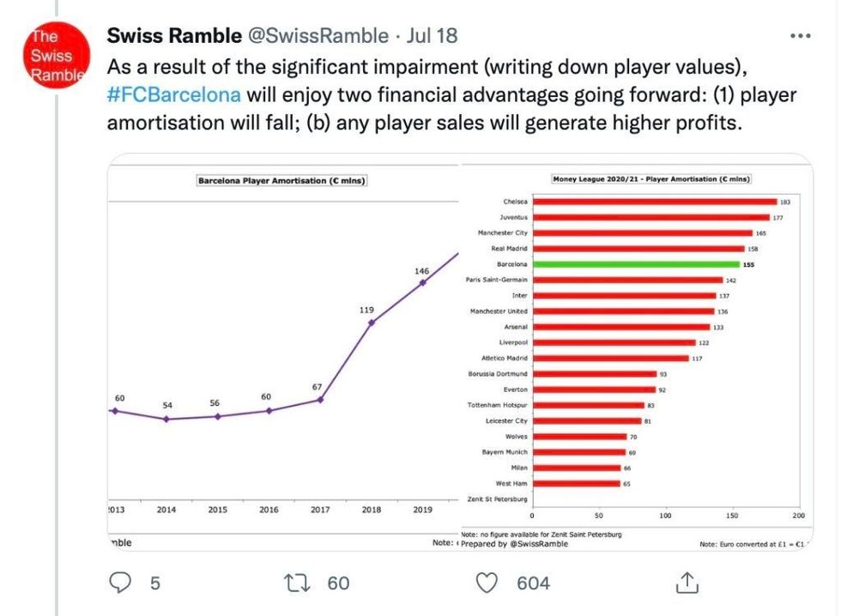Screen dimensions: 841x616
Task: Click the red Chelsea bar
Action: (x=655, y=202)
